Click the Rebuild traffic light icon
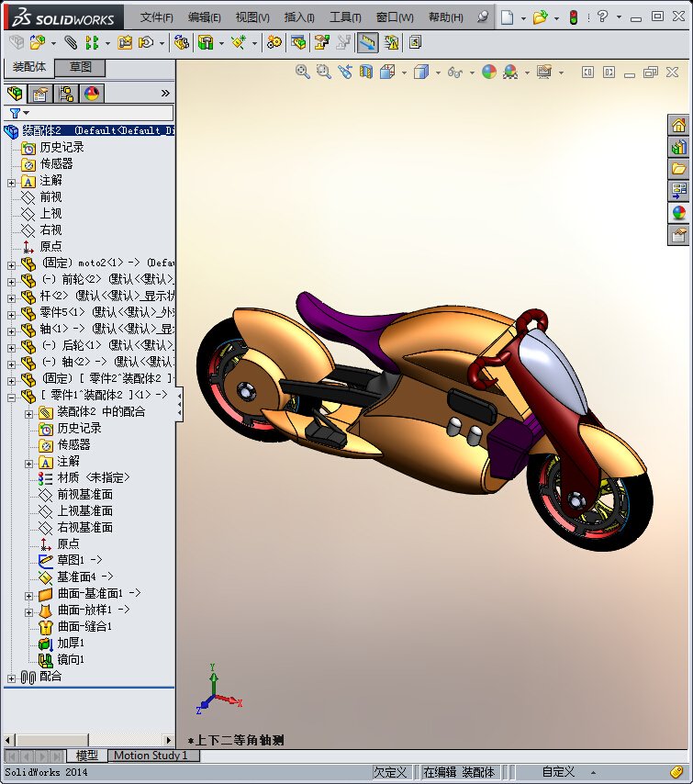This screenshot has width=693, height=784. point(574,17)
